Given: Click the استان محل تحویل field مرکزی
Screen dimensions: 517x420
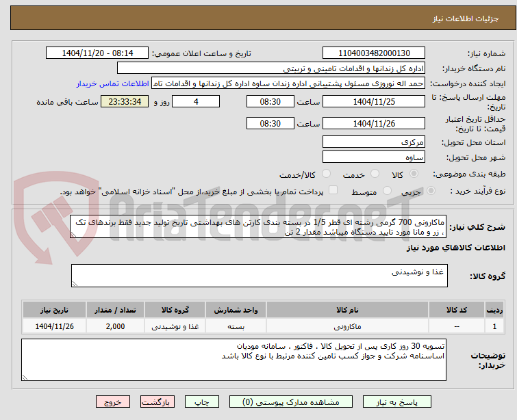Looking at the screenshot, I should (x=374, y=142).
